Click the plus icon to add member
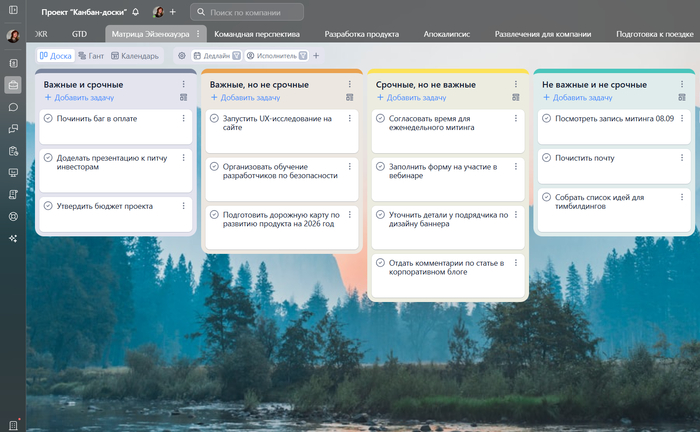 [x=172, y=12]
